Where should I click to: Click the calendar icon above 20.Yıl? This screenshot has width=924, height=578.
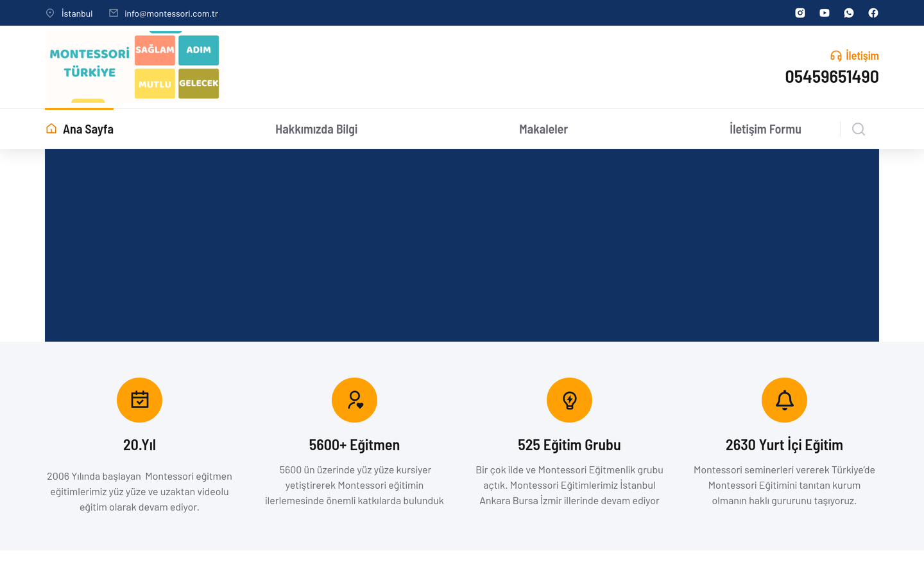coord(139,400)
